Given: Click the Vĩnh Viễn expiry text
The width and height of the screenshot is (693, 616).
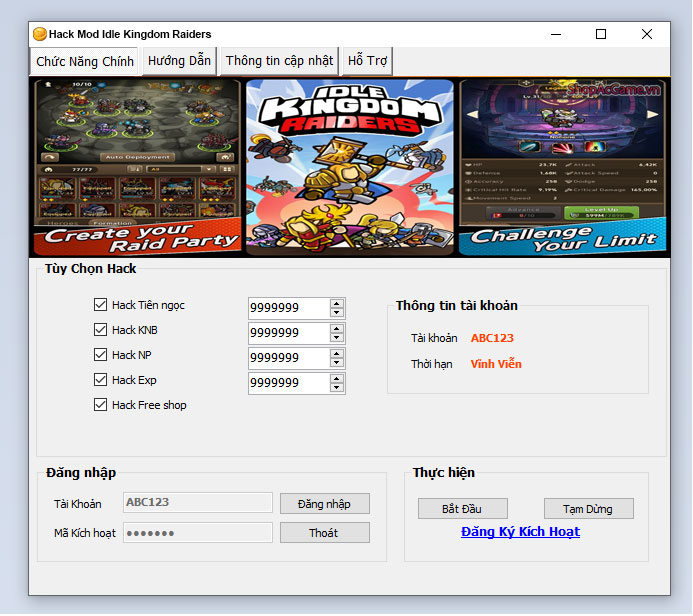Looking at the screenshot, I should [x=496, y=364].
